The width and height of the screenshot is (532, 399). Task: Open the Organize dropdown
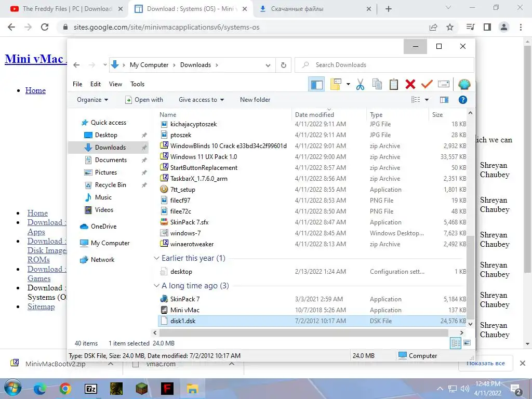click(92, 100)
